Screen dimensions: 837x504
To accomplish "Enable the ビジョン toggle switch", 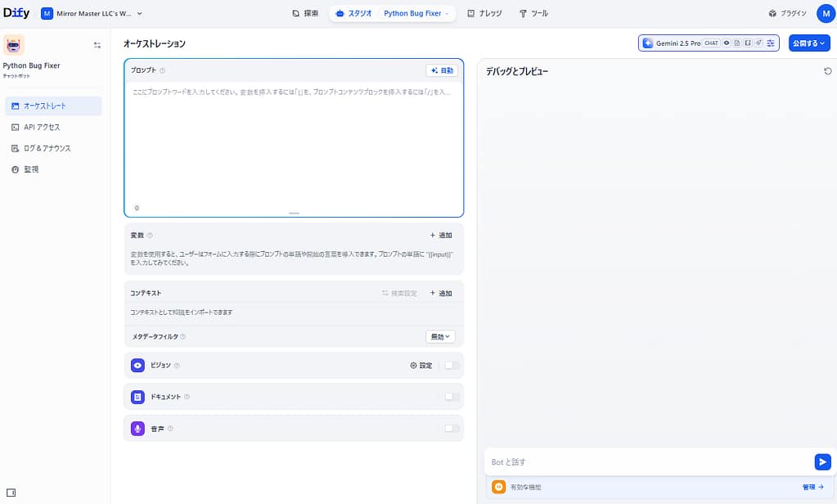I will click(452, 366).
